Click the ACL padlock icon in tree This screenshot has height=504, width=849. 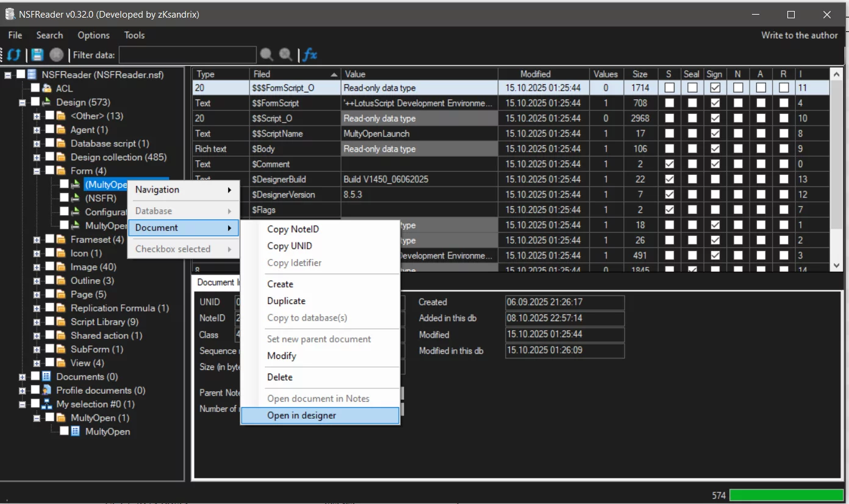47,88
